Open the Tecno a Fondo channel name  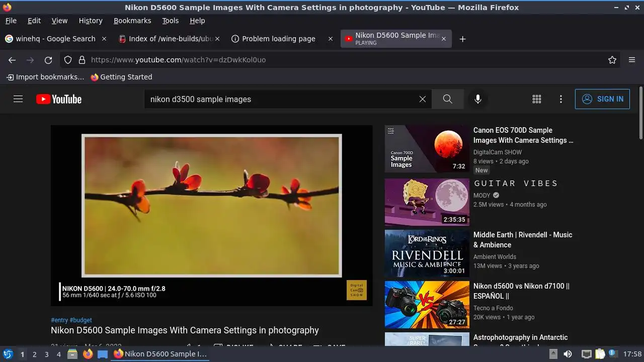click(493, 308)
